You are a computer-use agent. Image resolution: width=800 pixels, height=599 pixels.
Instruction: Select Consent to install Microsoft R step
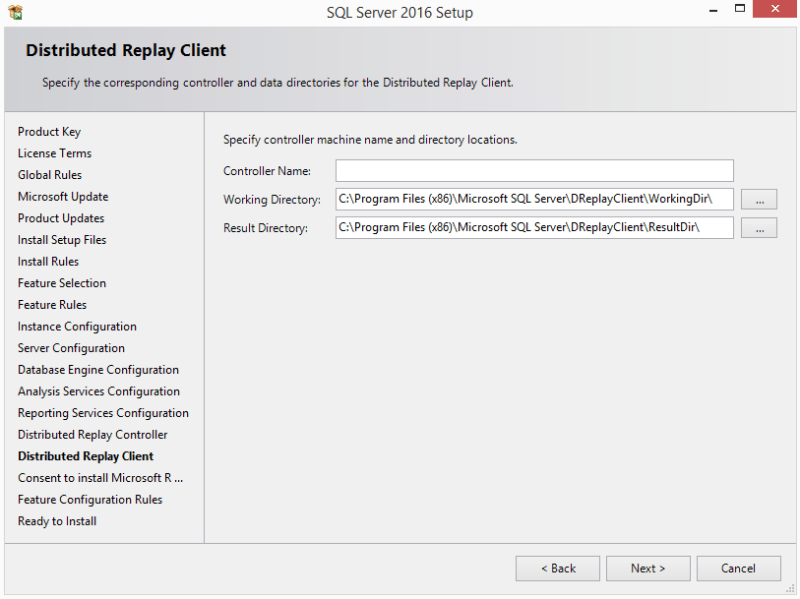101,478
